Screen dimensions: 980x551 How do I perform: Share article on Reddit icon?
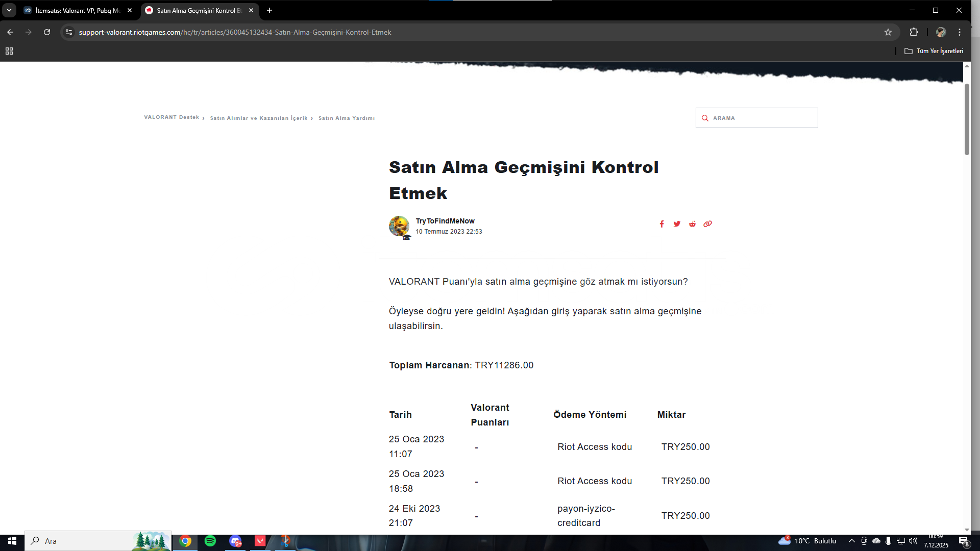[x=692, y=224]
